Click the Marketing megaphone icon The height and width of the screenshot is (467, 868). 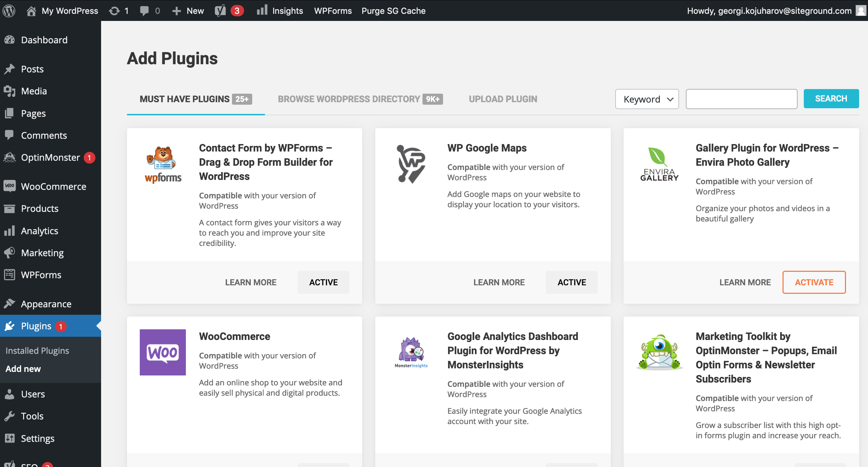pyautogui.click(x=10, y=253)
